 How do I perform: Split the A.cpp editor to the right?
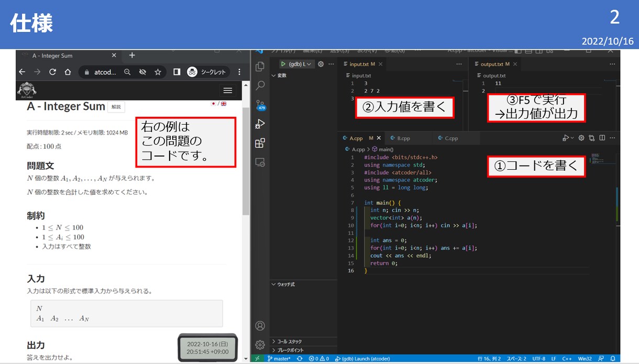602,138
